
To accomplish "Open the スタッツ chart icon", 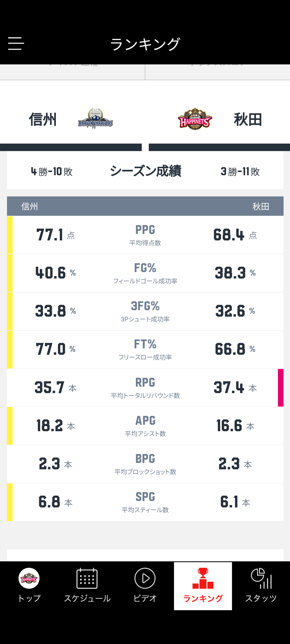I will click(261, 578).
